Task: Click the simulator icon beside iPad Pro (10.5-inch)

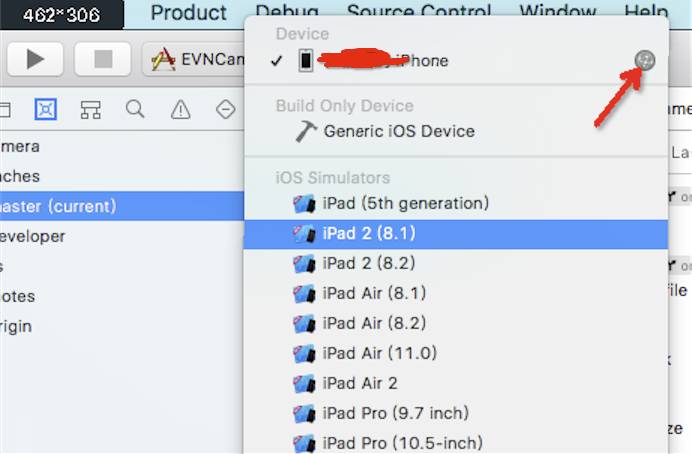Action: point(304,443)
